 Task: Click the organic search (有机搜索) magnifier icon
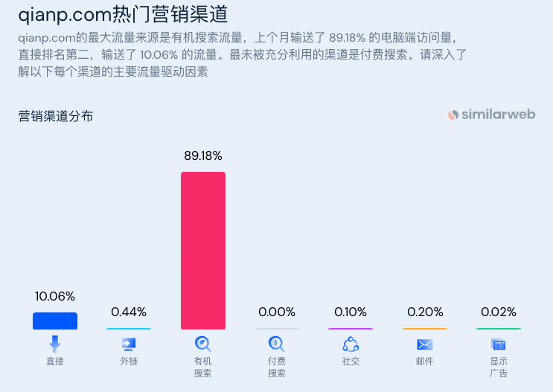pos(202,344)
